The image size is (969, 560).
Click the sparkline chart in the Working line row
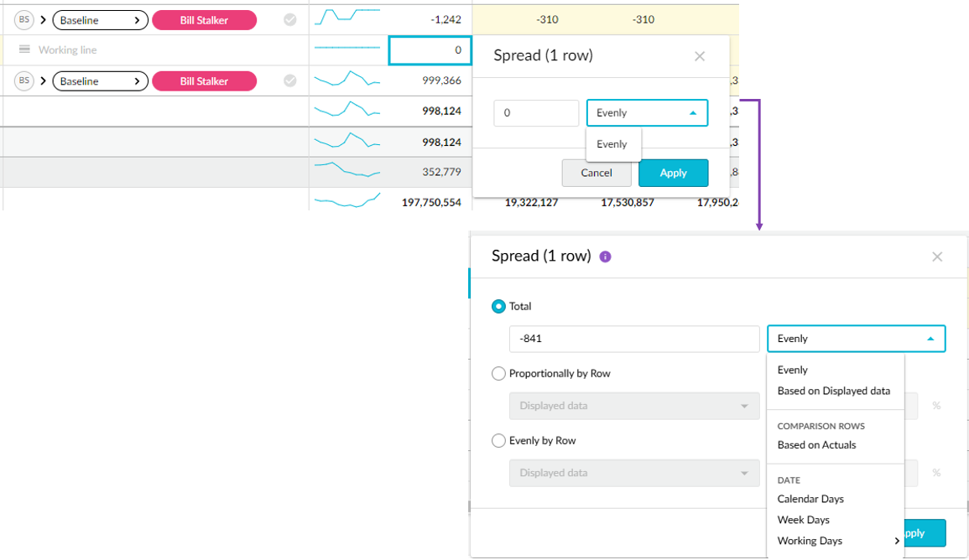coord(346,50)
